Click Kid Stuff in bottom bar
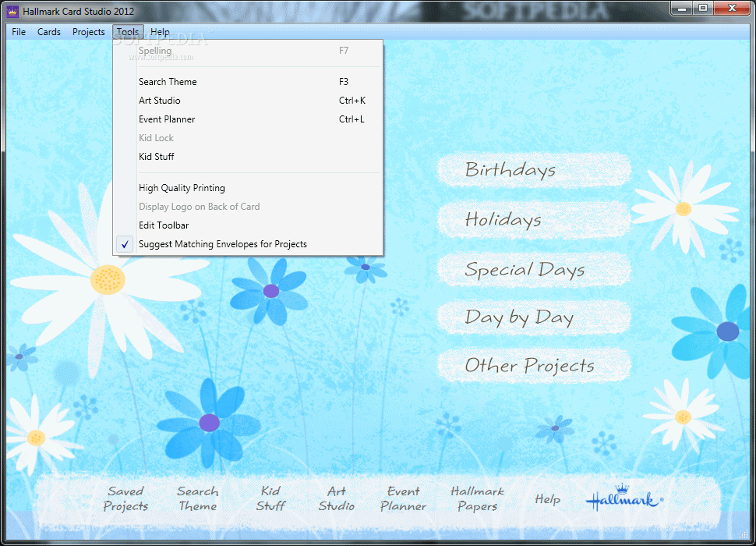 [270, 498]
